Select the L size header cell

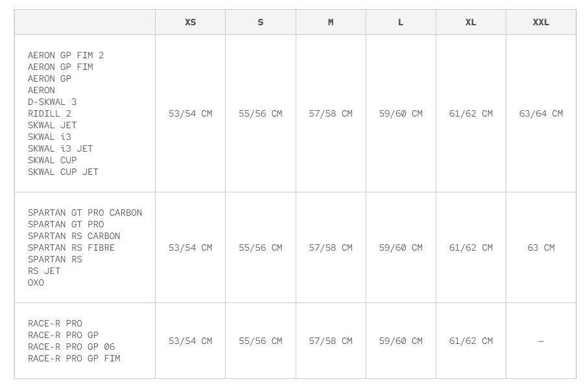[401, 23]
